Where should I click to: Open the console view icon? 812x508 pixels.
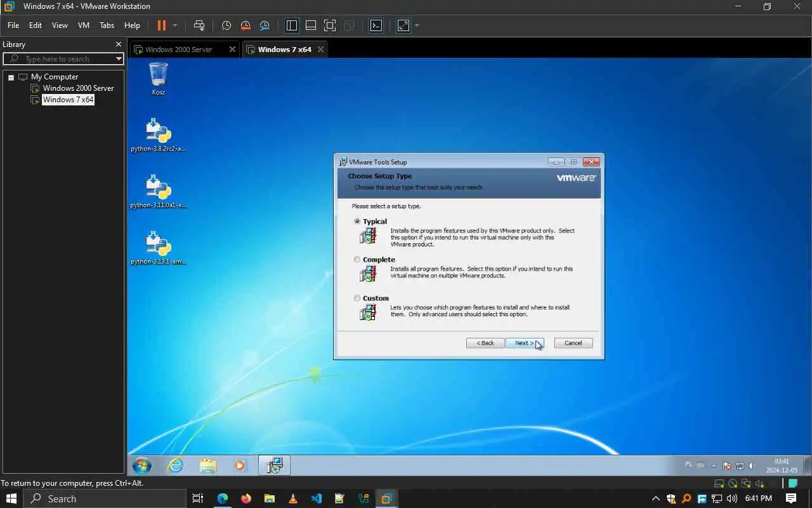pyautogui.click(x=376, y=25)
